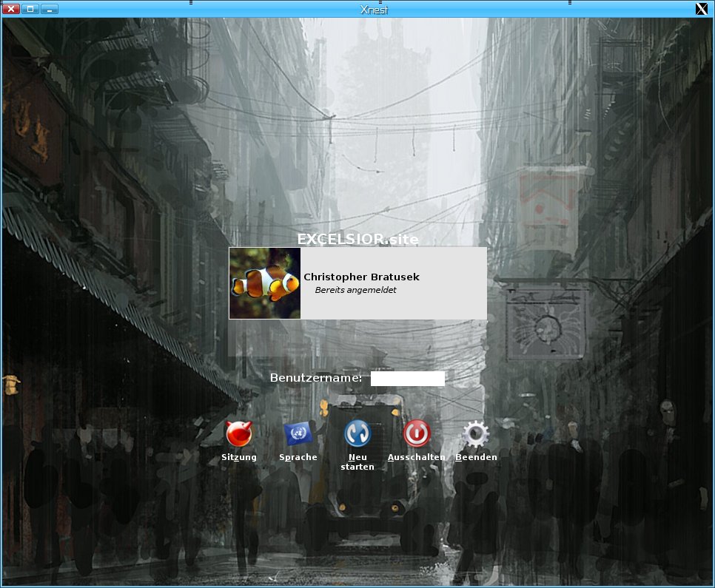Click the Ausschalten label

416,457
